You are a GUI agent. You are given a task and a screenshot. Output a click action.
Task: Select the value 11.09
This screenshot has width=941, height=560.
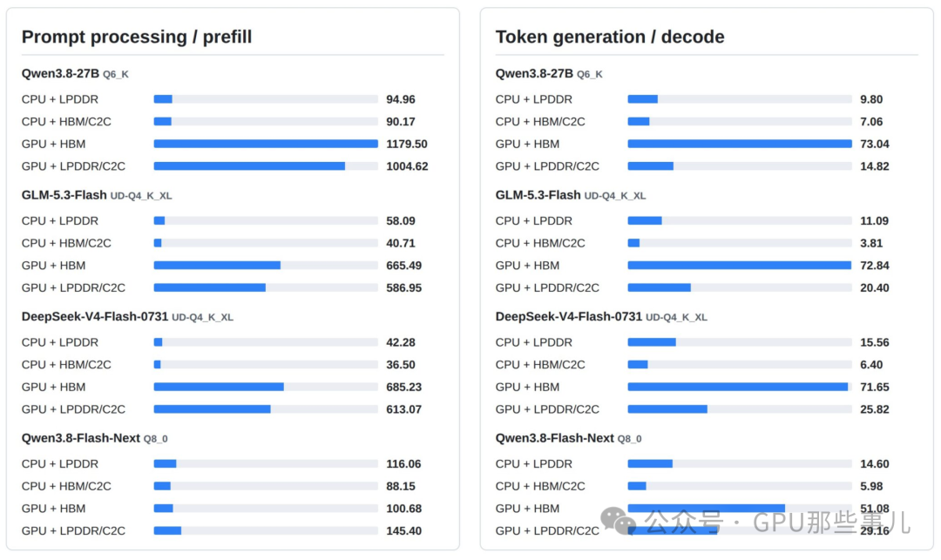tap(875, 220)
